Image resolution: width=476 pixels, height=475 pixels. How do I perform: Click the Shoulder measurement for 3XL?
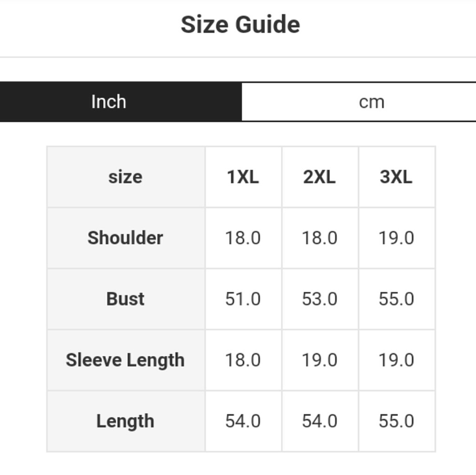[396, 238]
